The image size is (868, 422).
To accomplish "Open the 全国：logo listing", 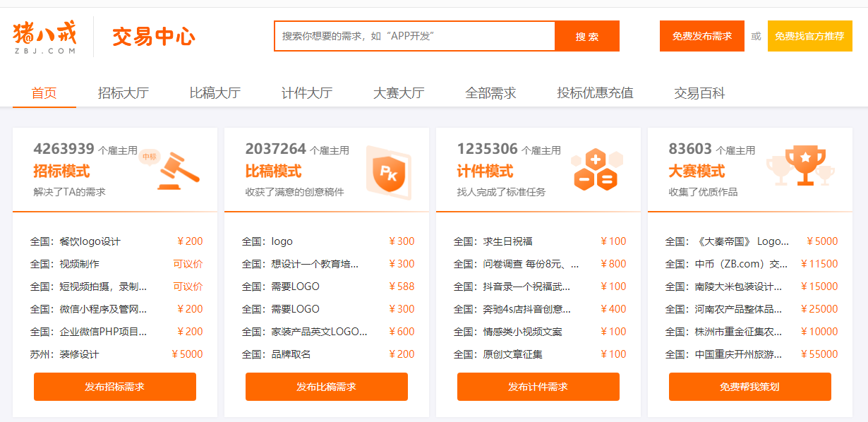I will [267, 241].
